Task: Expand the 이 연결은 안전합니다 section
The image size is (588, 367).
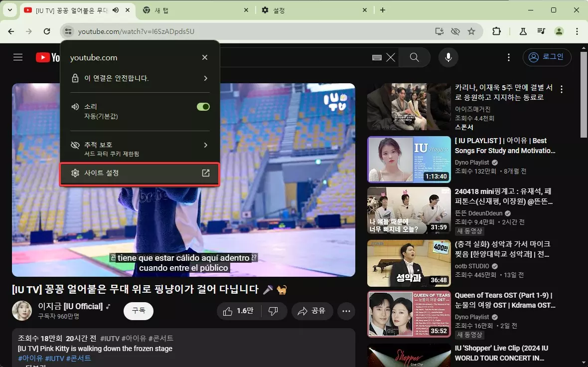Action: [205, 78]
